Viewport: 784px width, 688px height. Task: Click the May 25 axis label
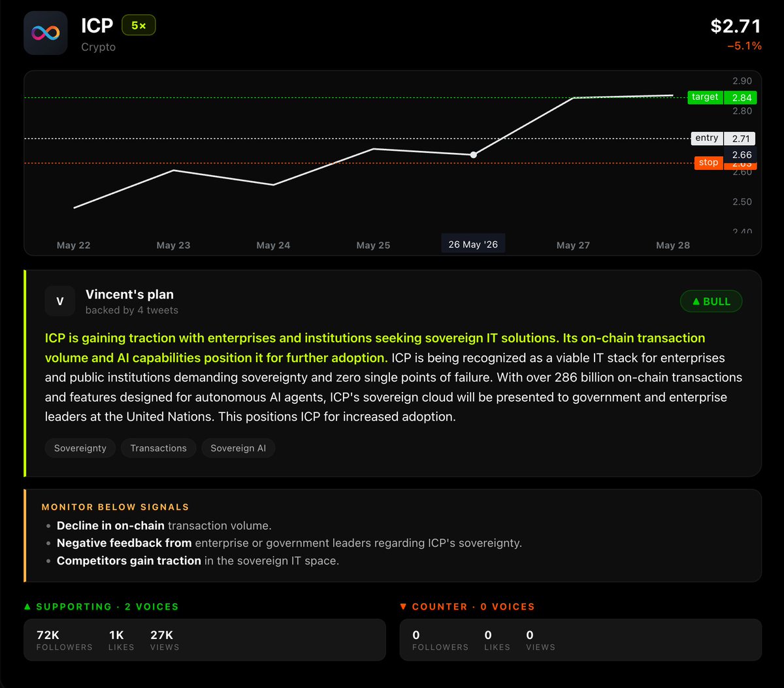click(x=373, y=246)
